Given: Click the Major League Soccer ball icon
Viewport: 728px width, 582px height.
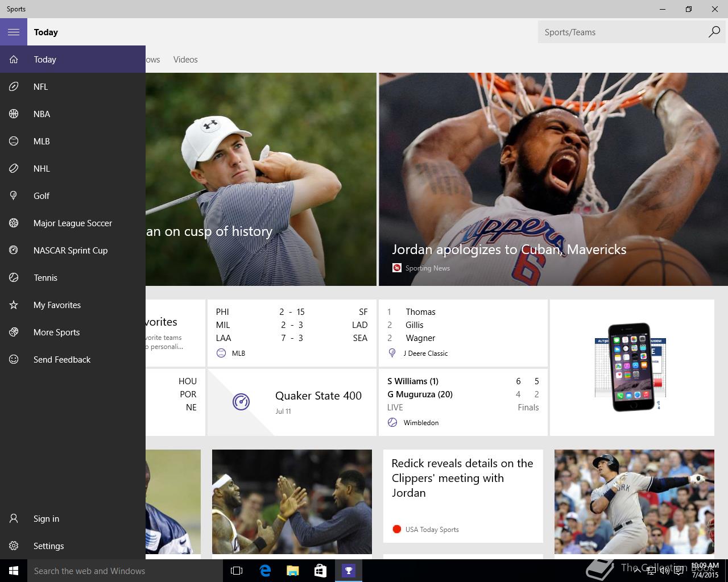Looking at the screenshot, I should point(14,223).
